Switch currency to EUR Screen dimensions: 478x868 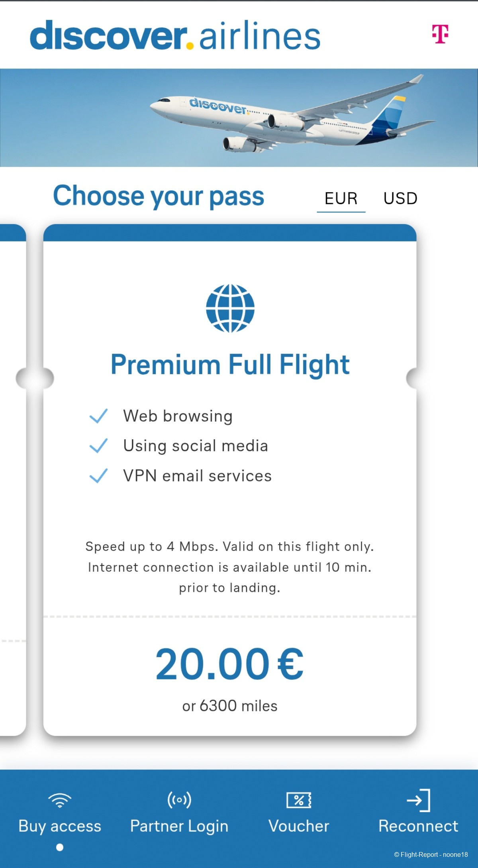[x=341, y=198]
